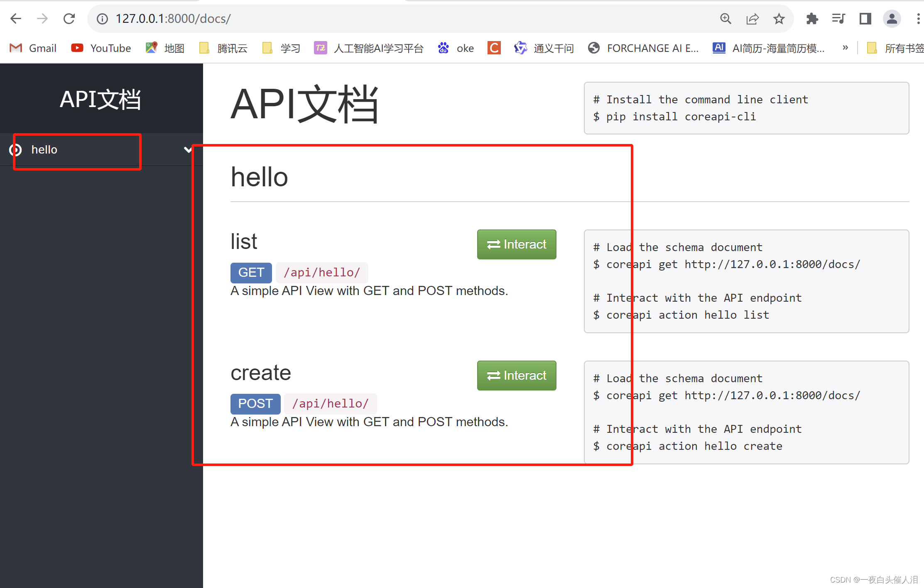
Task: Click the Interact button for list endpoint
Action: click(x=515, y=244)
